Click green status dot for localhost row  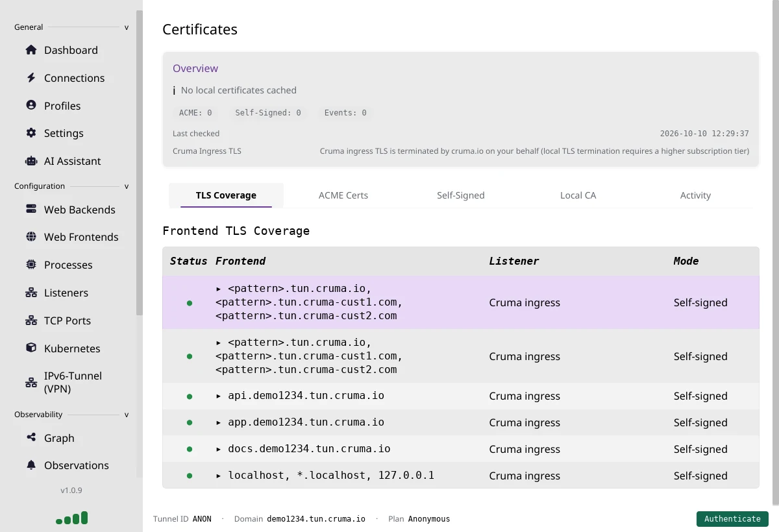[190, 476]
